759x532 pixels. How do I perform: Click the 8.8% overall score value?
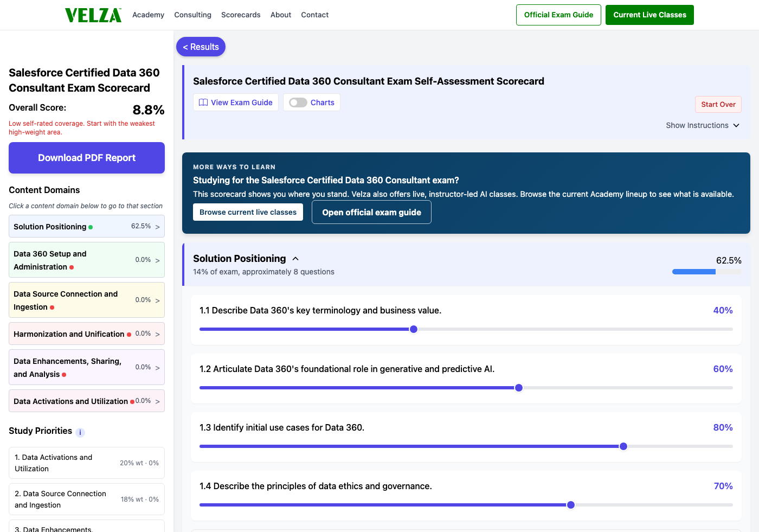coord(149,110)
